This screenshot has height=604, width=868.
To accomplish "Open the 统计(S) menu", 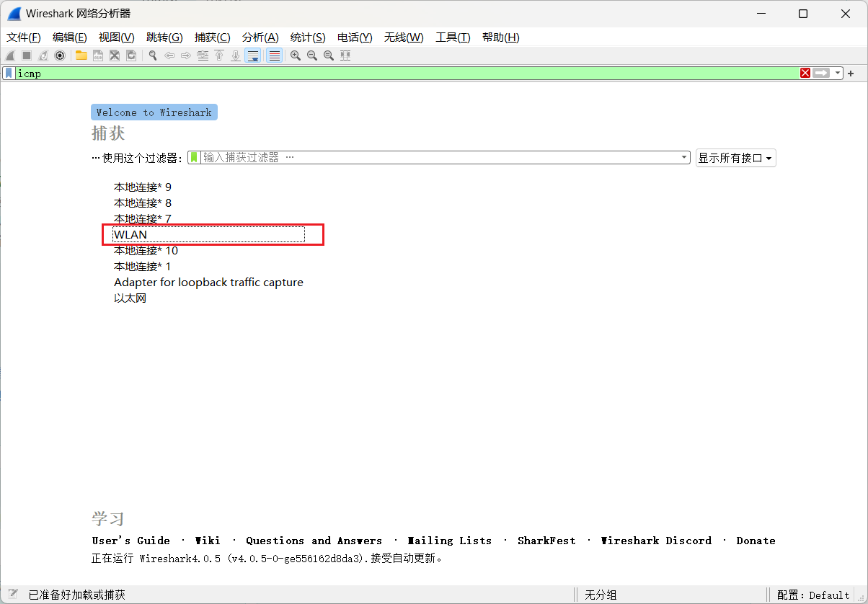I will click(308, 37).
